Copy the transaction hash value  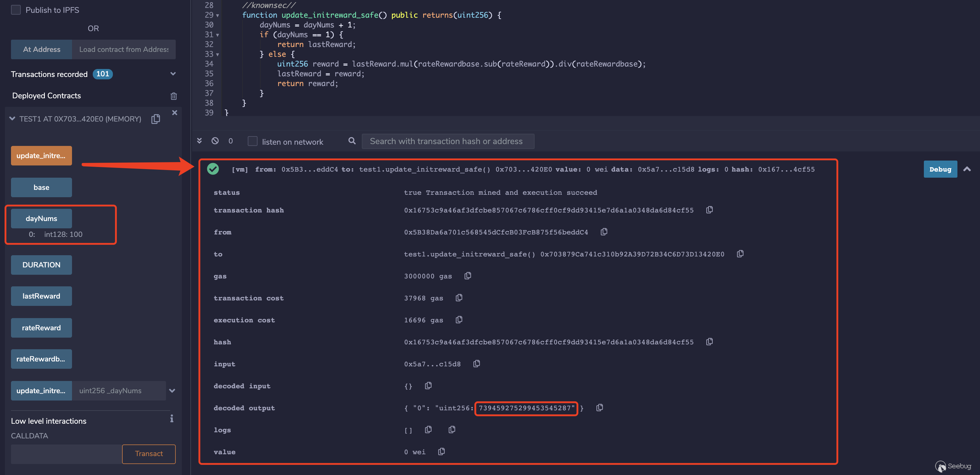709,210
